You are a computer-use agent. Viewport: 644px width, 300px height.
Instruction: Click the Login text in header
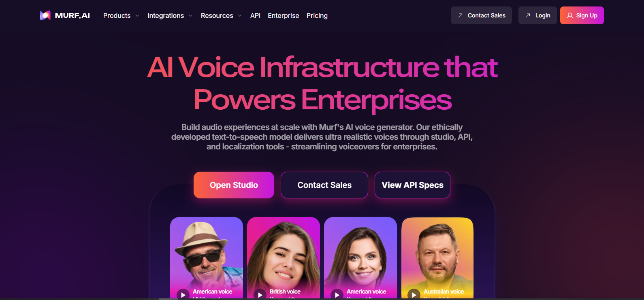(x=543, y=15)
